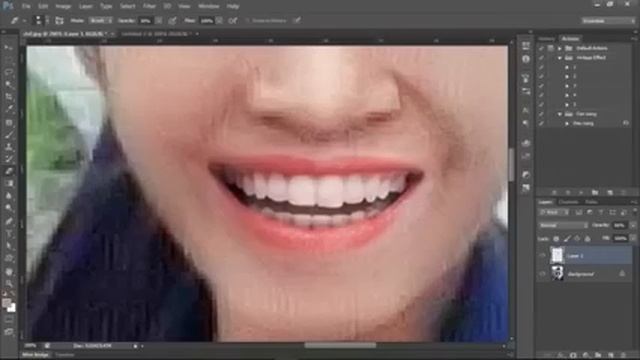Click the horizontal canvas scrollbar

click(x=340, y=346)
